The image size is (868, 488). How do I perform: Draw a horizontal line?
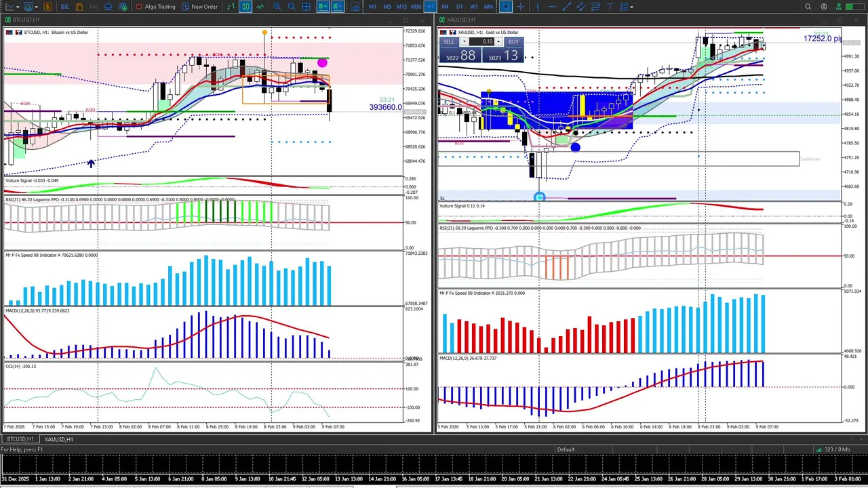pos(552,6)
